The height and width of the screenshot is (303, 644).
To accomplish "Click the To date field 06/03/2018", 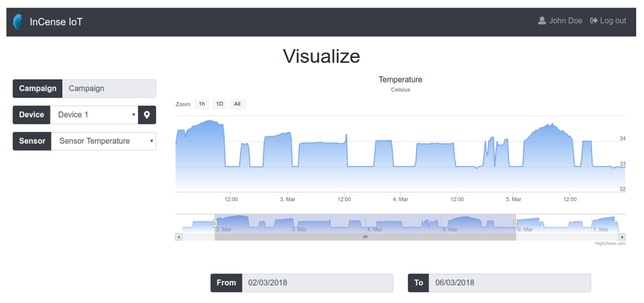I will (x=510, y=283).
